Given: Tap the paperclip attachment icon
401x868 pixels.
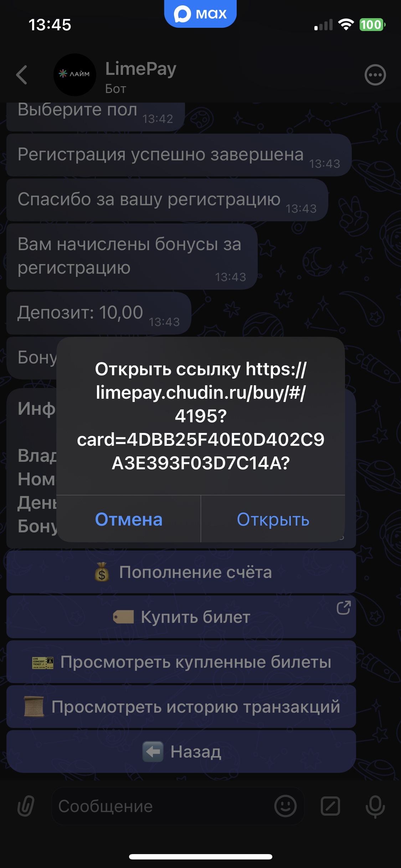Looking at the screenshot, I should tap(26, 806).
